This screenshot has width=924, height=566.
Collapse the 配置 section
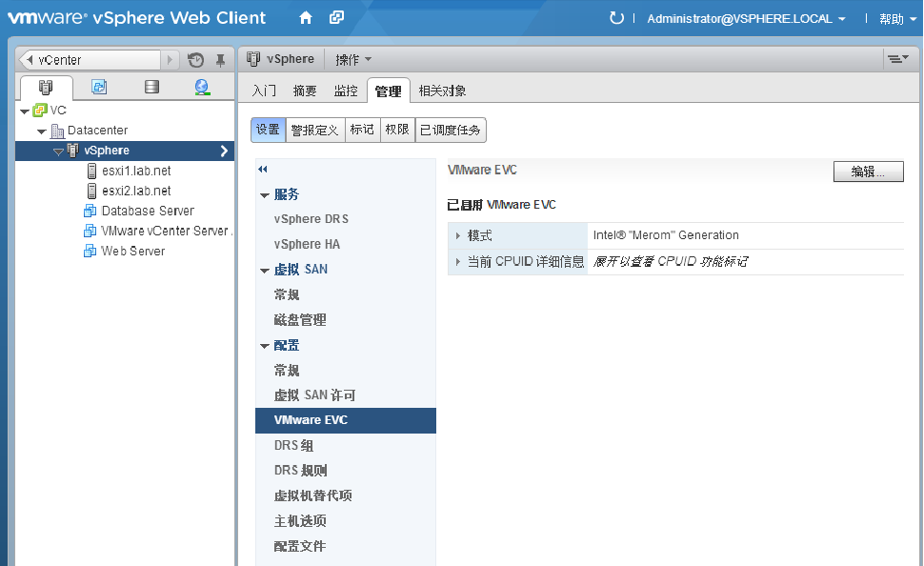265,346
